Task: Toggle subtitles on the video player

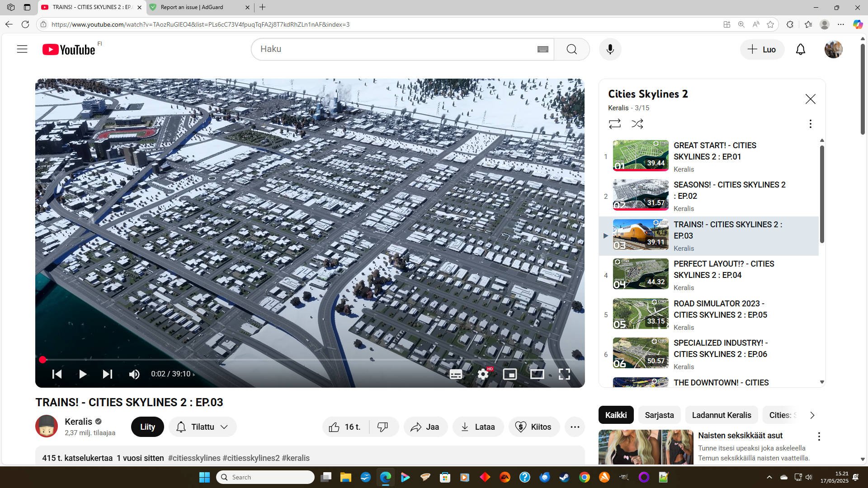Action: pyautogui.click(x=456, y=374)
